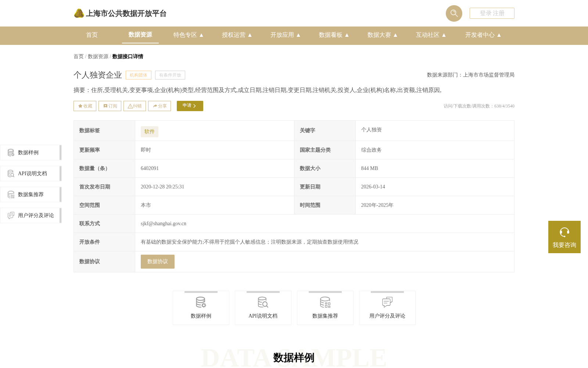
Task: Click the 数据集推荐 card icon below table
Action: coord(325,302)
